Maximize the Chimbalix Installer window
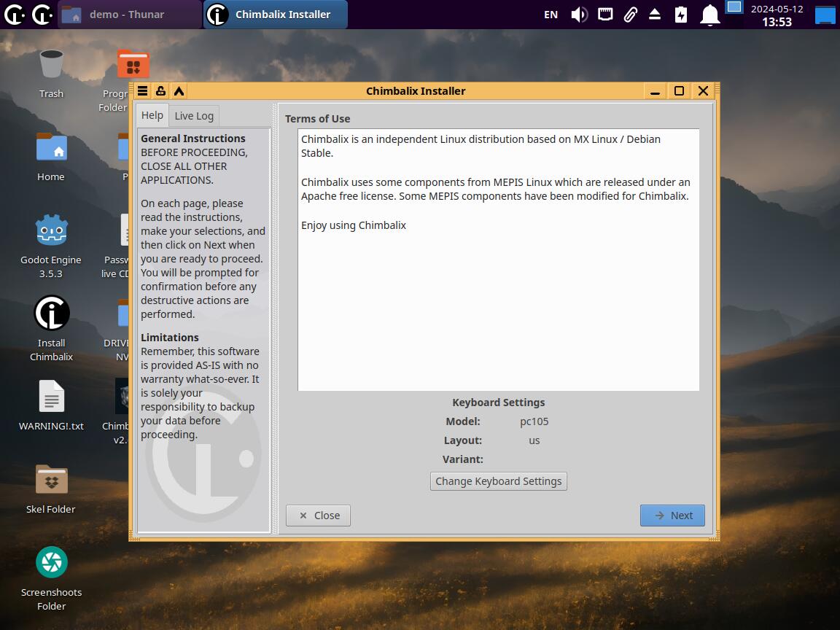Screen dimensions: 840x630 pos(679,91)
